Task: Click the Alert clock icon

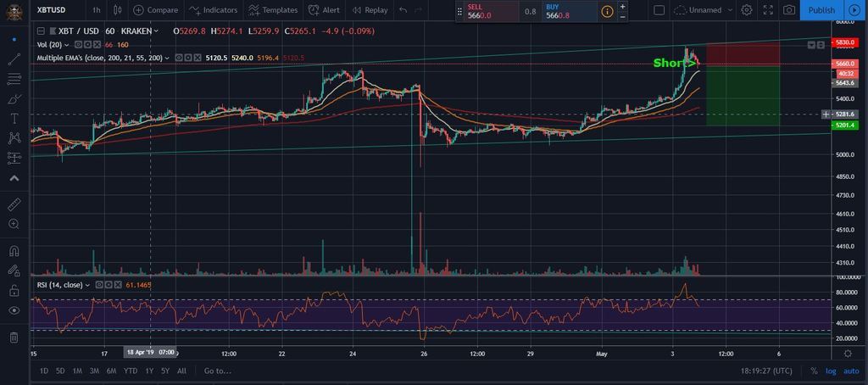Action: (314, 10)
